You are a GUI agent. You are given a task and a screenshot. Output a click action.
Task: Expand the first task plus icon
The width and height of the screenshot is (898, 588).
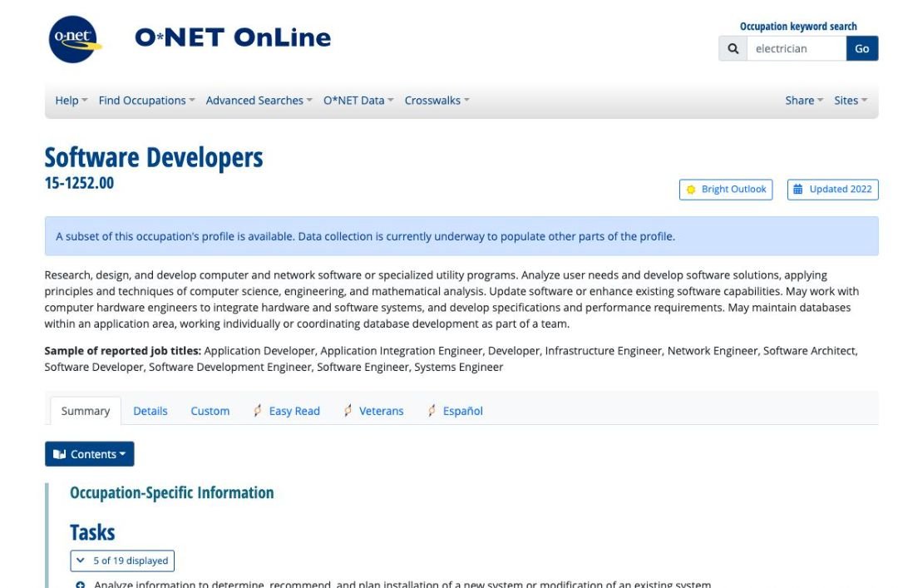click(x=80, y=585)
